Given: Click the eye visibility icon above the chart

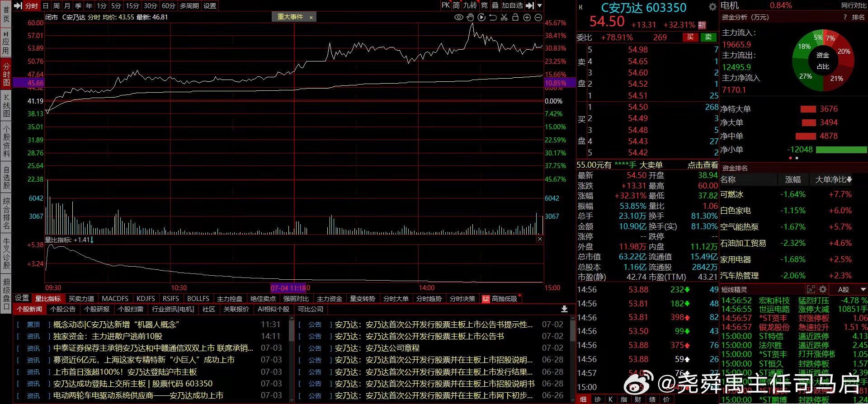Looking at the screenshot, I should click(458, 17).
